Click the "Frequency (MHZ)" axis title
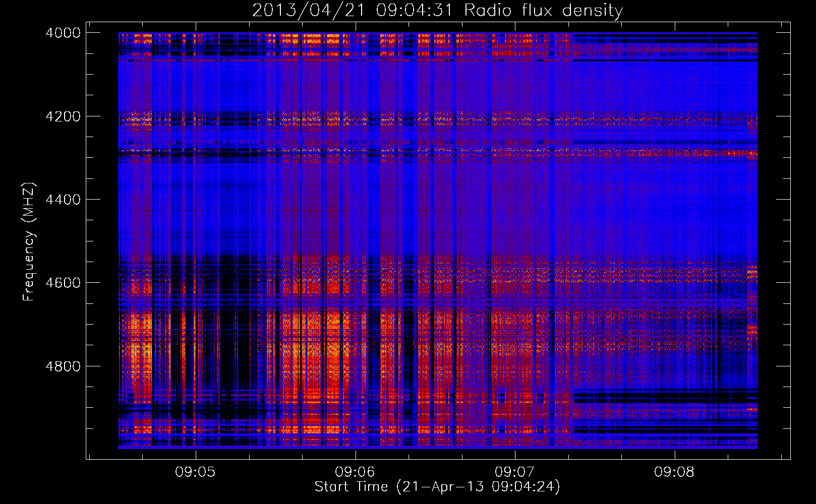816x504 pixels. [x=29, y=242]
